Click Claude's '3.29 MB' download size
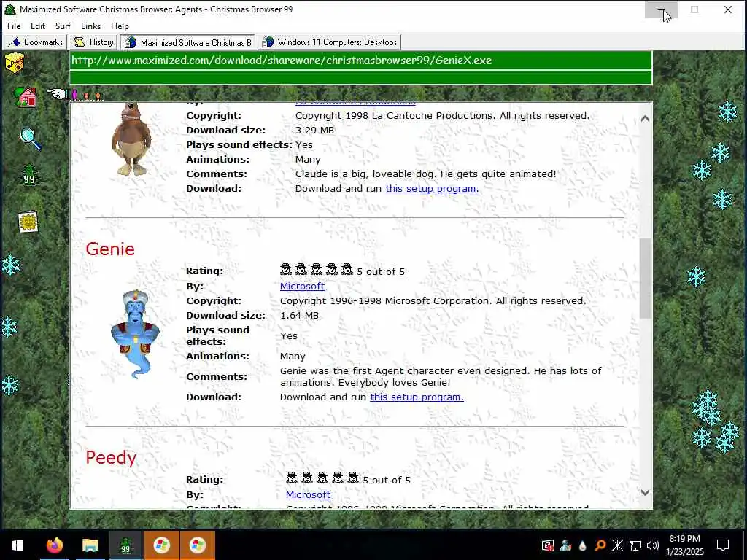This screenshot has height=560, width=747. click(314, 130)
